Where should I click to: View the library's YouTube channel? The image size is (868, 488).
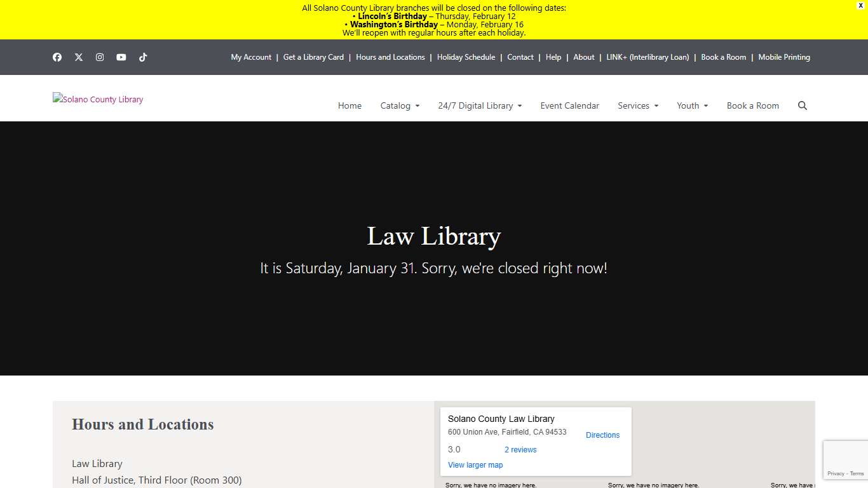tap(121, 57)
